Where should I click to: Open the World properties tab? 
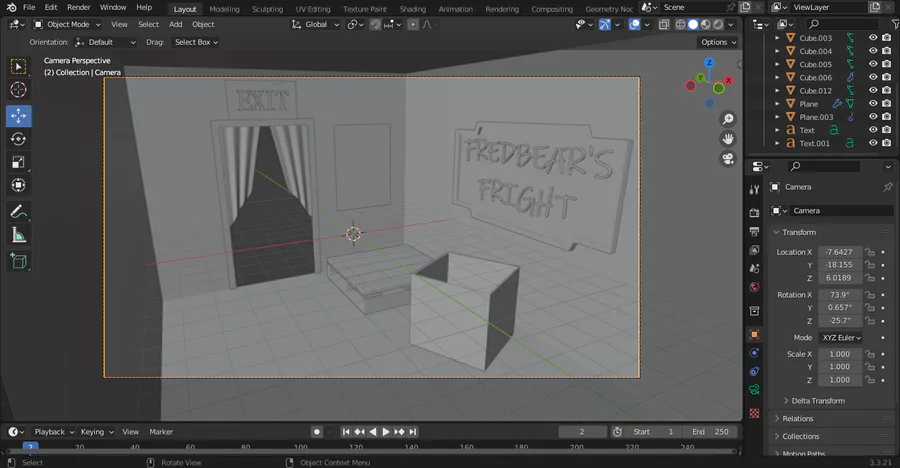point(754,287)
